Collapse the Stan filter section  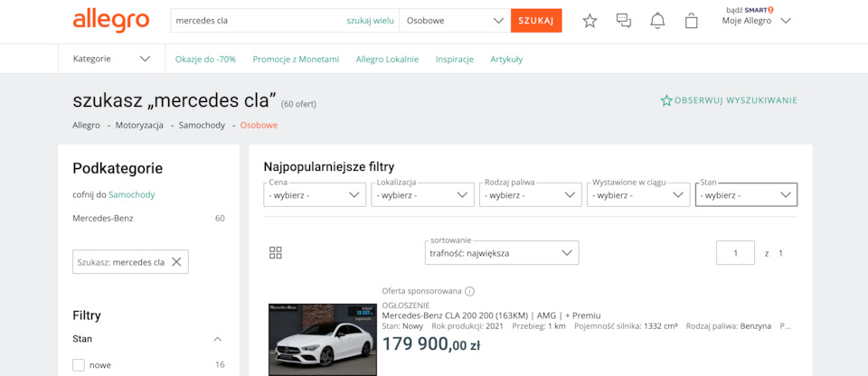coord(218,339)
